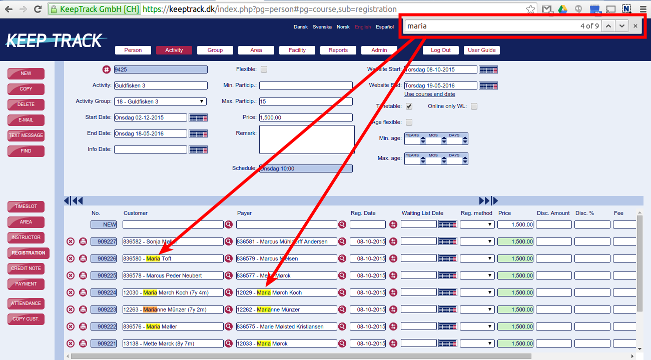Open the Start Date calendar picker

click(198, 118)
